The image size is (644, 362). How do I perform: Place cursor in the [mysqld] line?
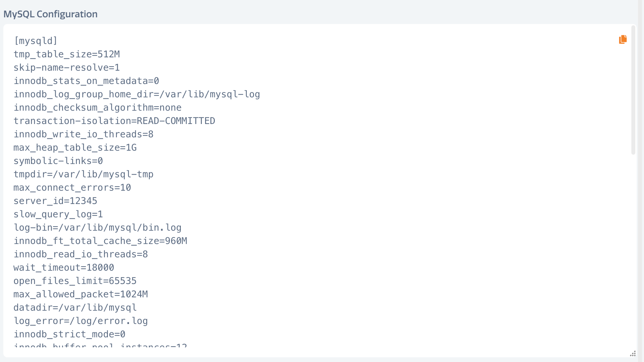(36, 41)
